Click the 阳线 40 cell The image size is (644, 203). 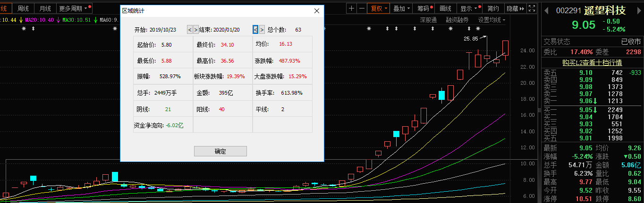coord(223,109)
